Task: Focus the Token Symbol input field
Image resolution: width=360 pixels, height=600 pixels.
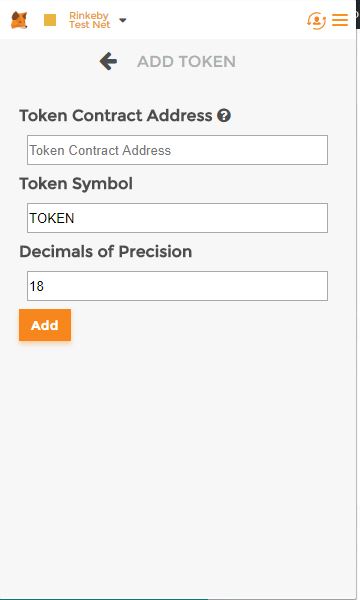Action: point(177,218)
